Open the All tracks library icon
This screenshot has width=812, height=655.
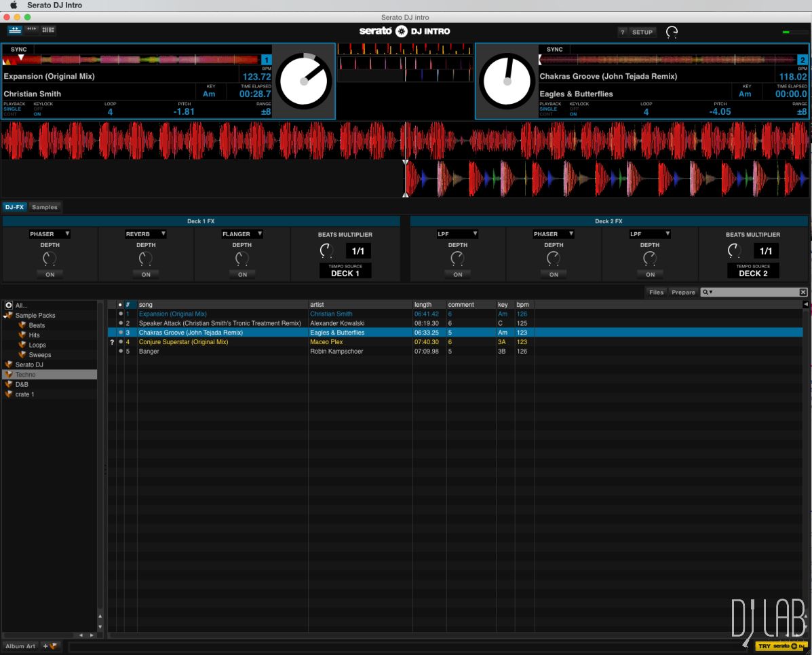(x=9, y=305)
